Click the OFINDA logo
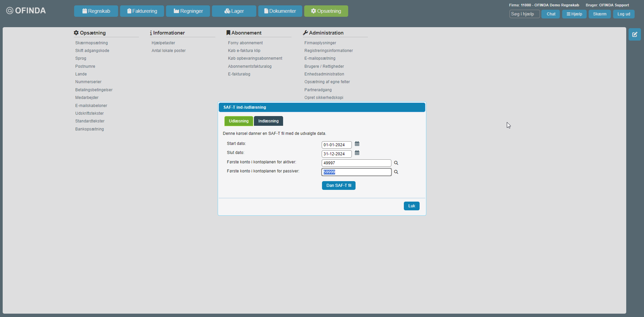Screen dimensions: 644x317 click(x=26, y=11)
